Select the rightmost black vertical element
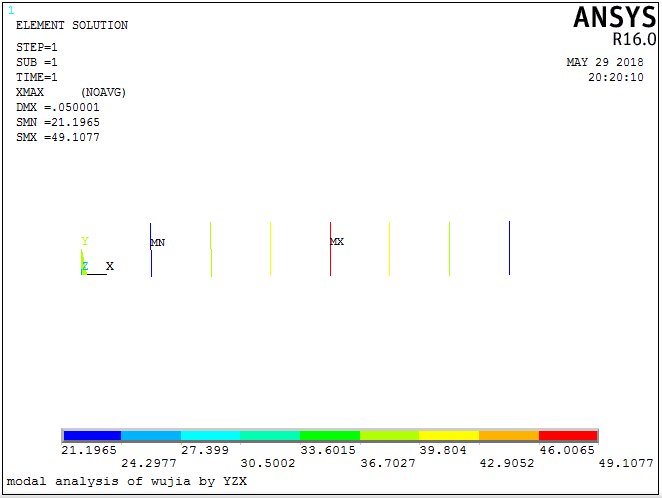Viewport: 662px width, 498px height. tap(509, 248)
